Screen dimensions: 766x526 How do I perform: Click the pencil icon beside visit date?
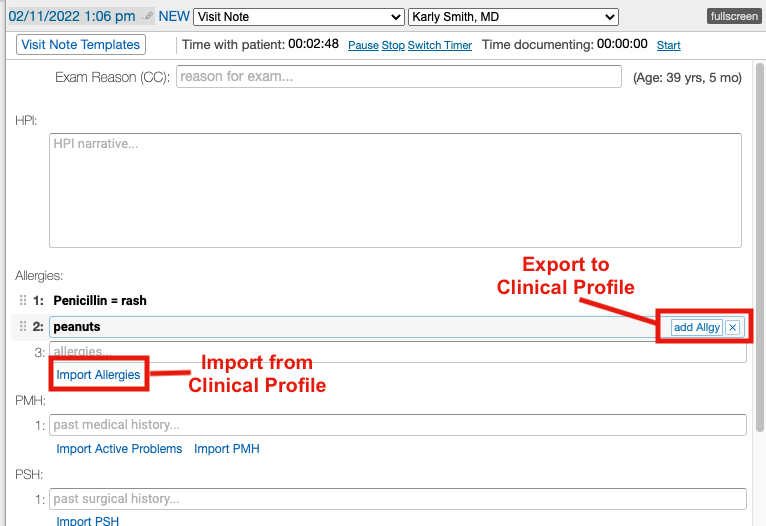(149, 17)
